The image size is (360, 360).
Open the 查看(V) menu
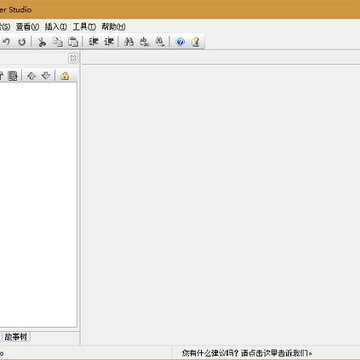click(x=27, y=27)
